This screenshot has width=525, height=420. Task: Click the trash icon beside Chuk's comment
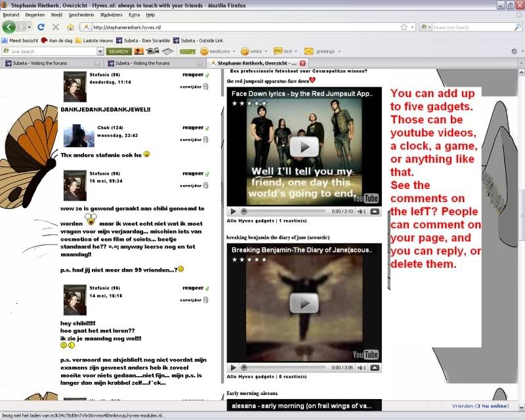[x=206, y=139]
